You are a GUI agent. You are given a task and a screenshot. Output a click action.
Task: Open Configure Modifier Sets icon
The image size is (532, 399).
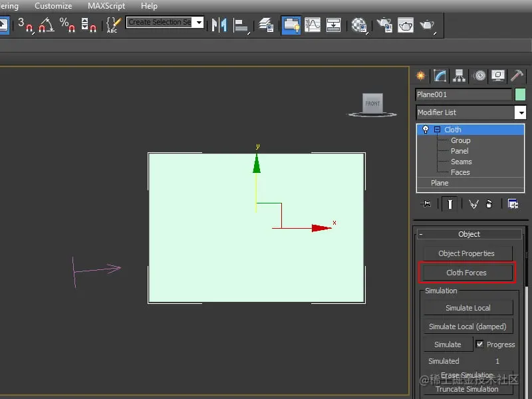(x=513, y=204)
